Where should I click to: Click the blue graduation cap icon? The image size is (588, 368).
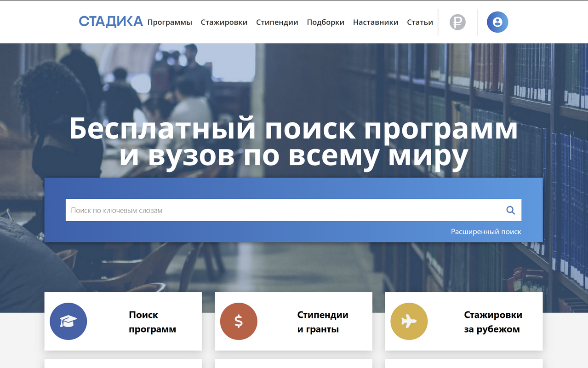68,322
